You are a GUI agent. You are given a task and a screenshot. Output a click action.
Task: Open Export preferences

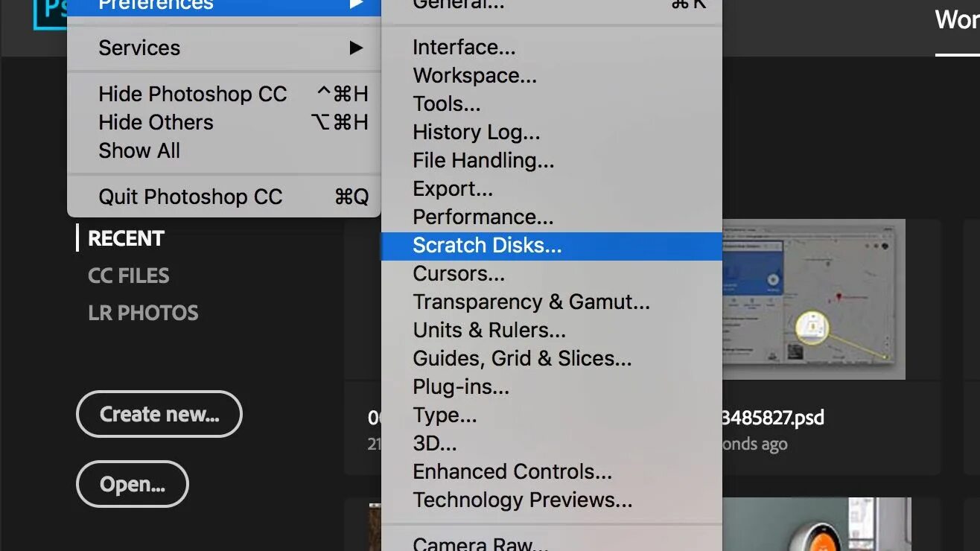pyautogui.click(x=552, y=189)
